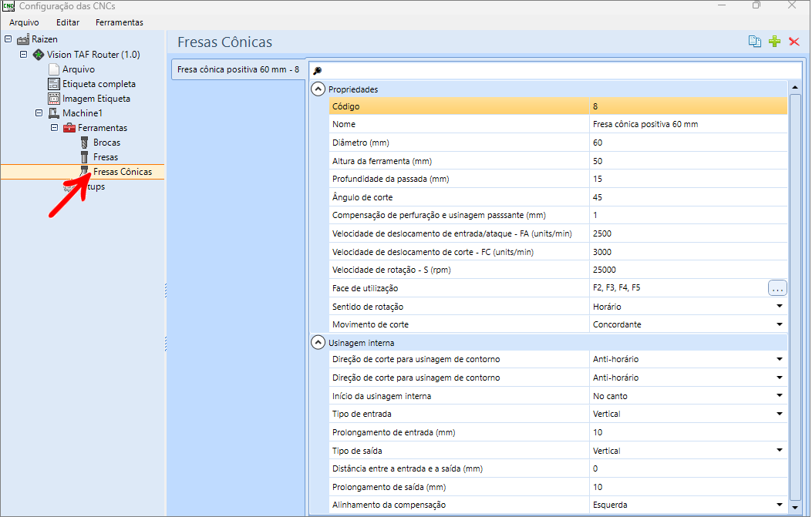Collapse the Raizen tree node
Viewport: 812px width, 517px height.
tap(8, 39)
